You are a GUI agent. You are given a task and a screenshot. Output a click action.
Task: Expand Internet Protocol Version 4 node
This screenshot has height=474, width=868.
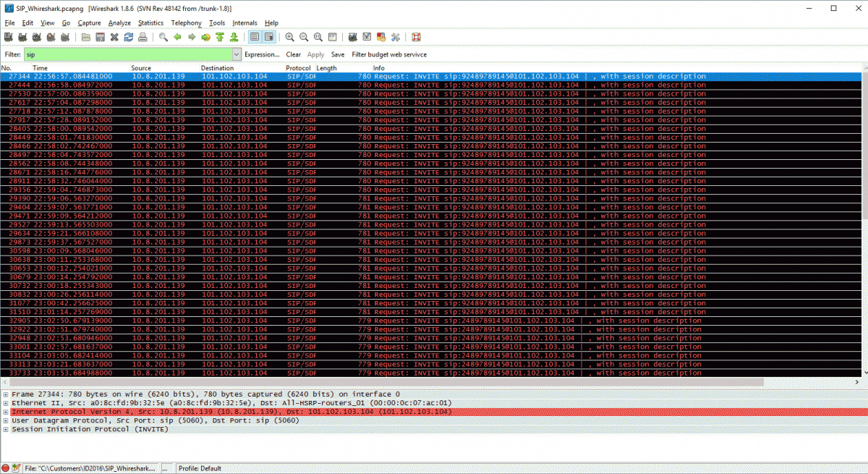point(6,411)
